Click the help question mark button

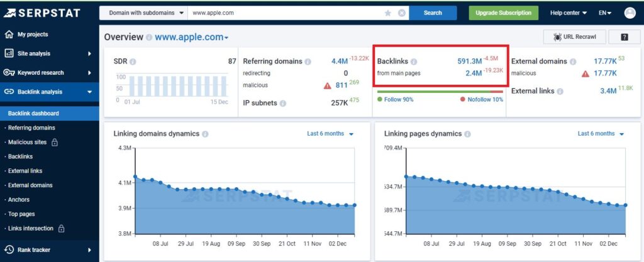pos(625,37)
